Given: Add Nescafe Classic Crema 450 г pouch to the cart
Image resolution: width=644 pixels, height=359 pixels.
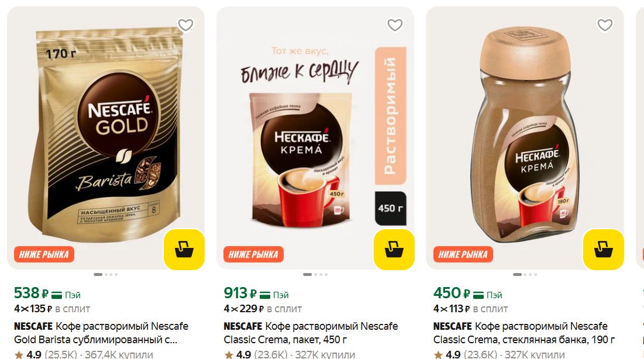Looking at the screenshot, I should (394, 249).
